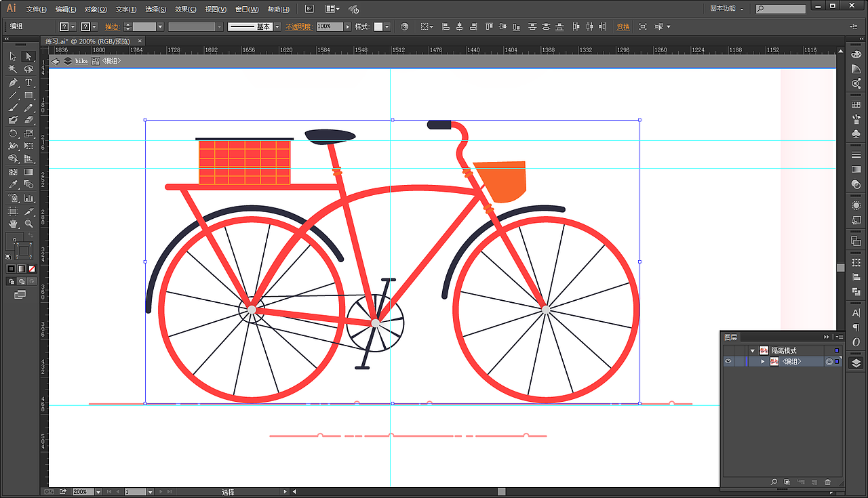This screenshot has width=868, height=498.
Task: Open the 视图(V) menu
Action: tap(216, 9)
